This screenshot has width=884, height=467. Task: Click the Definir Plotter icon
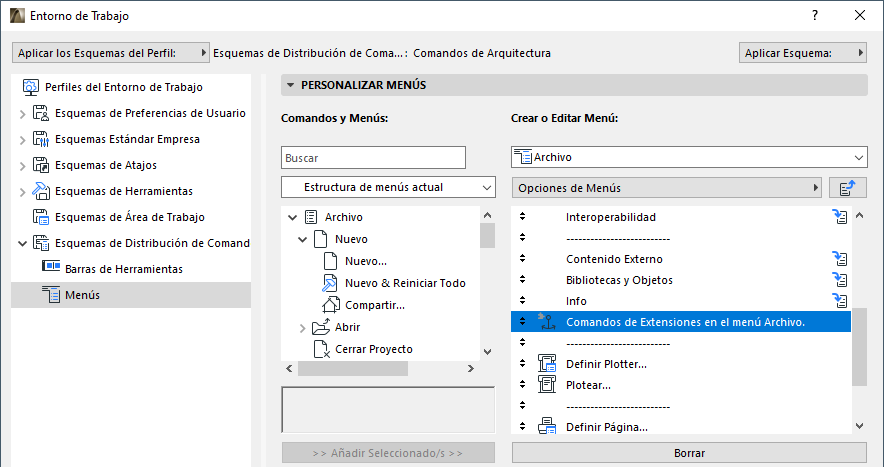coord(547,364)
